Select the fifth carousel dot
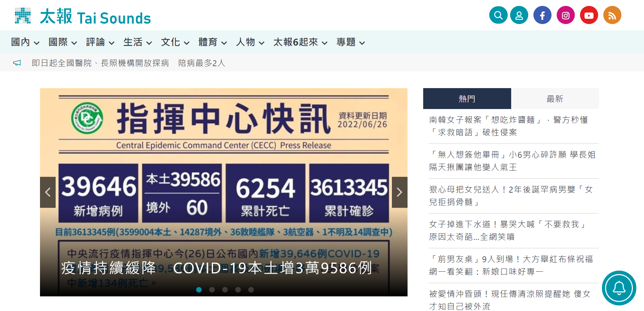This screenshot has width=644, height=311. tap(251, 290)
